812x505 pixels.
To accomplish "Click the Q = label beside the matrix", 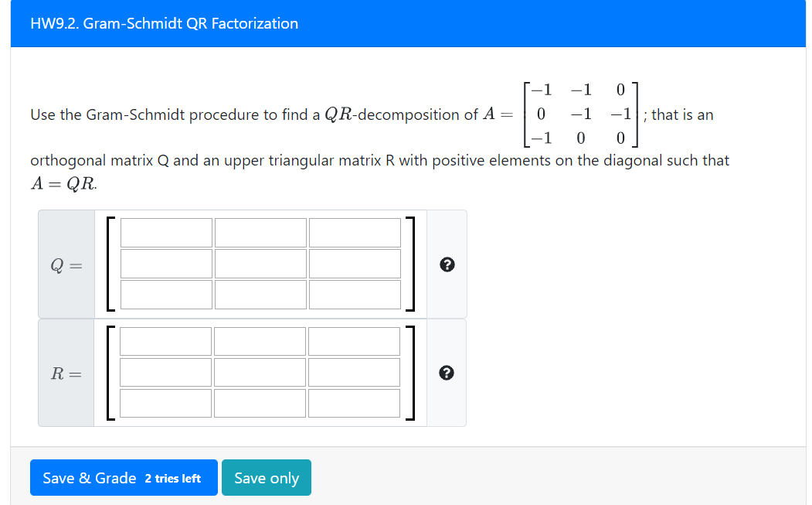I will tap(66, 264).
